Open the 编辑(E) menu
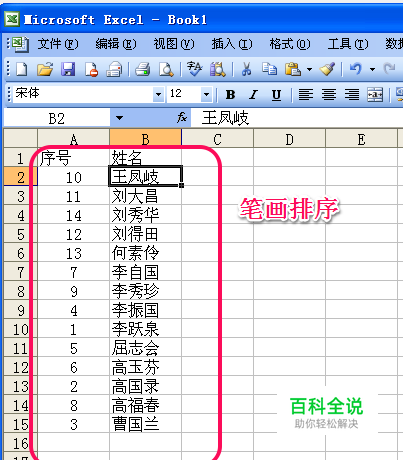The image size is (403, 460). 116,44
